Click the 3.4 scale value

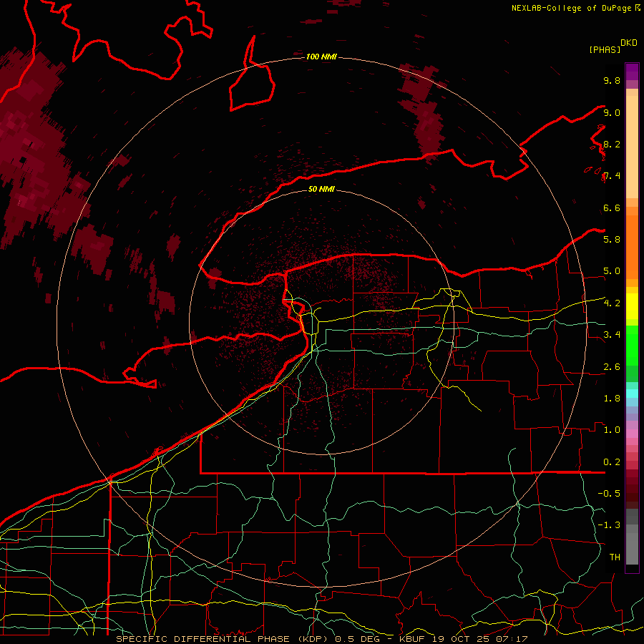[x=612, y=335]
